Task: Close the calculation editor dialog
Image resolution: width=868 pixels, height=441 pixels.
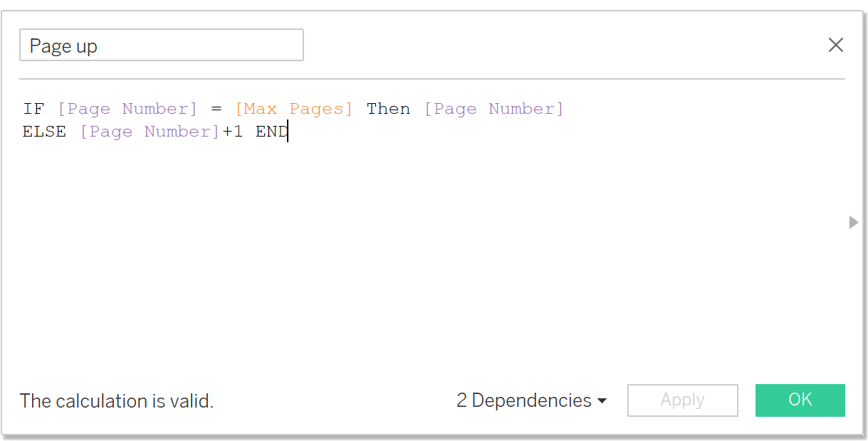Action: tap(835, 46)
